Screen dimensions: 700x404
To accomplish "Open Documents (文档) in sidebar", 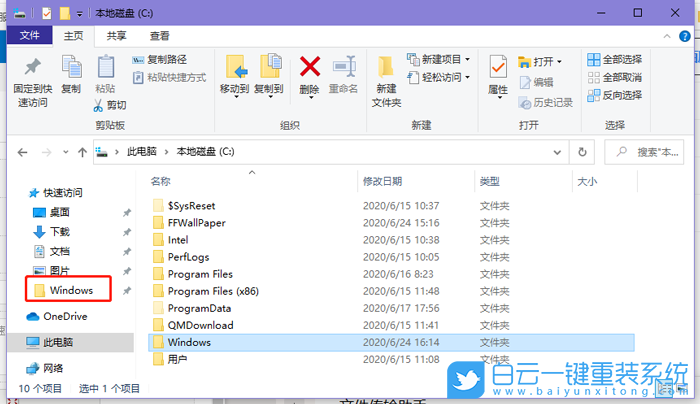I will coord(52,251).
